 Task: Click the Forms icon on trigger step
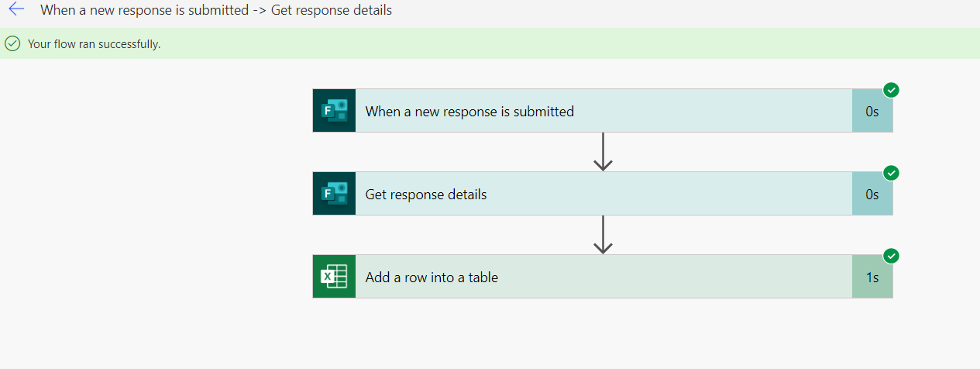334,111
